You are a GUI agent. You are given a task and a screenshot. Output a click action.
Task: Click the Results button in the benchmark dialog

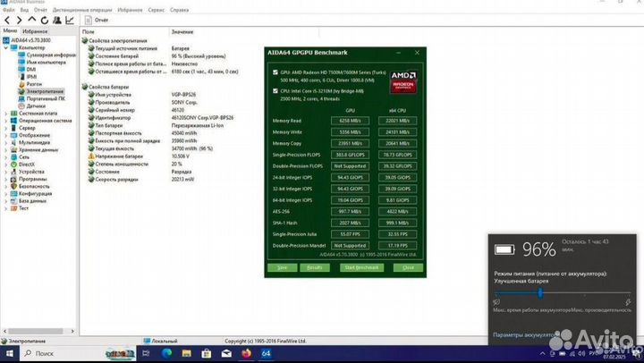pos(315,267)
